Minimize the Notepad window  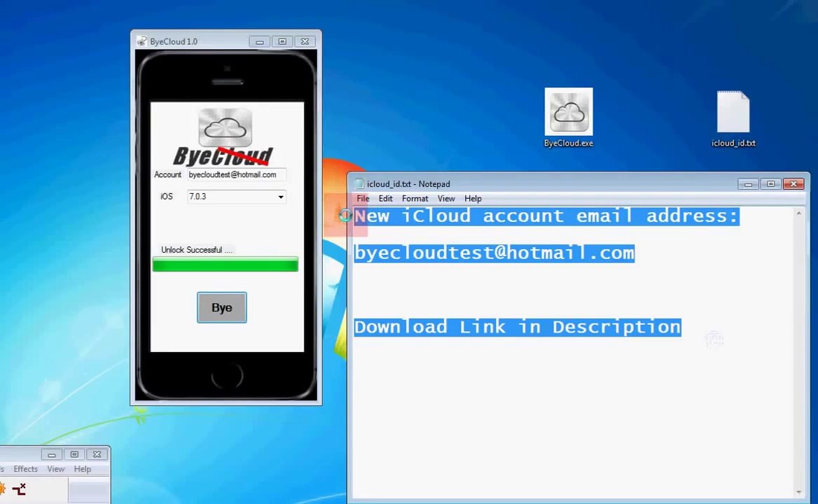pyautogui.click(x=748, y=184)
